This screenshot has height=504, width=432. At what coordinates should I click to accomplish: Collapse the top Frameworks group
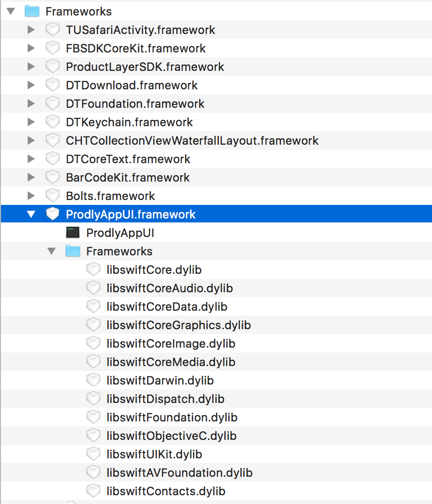(11, 11)
